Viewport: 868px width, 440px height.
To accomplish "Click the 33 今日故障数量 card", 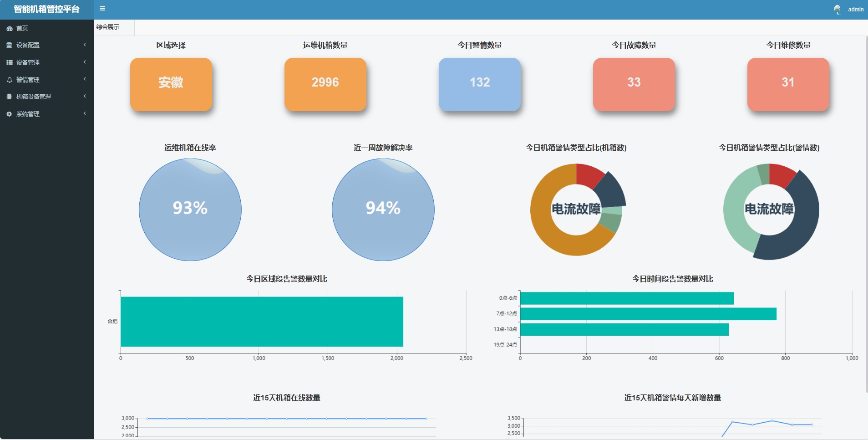I will coord(634,84).
